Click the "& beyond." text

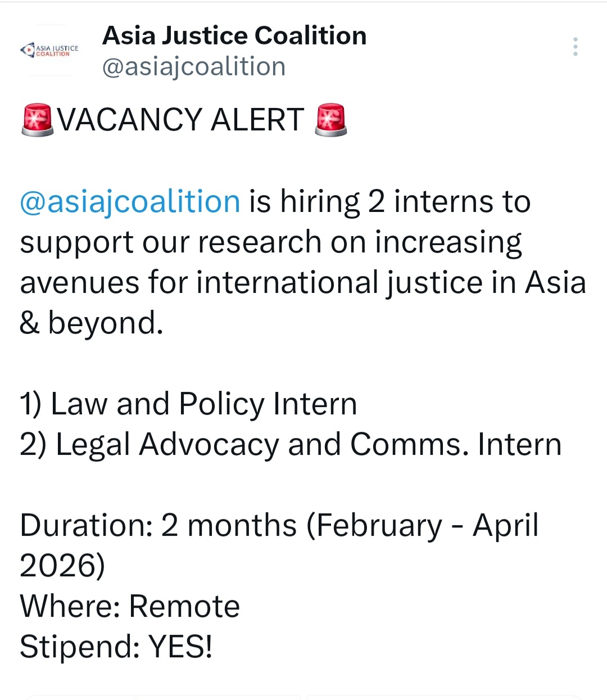[91, 323]
